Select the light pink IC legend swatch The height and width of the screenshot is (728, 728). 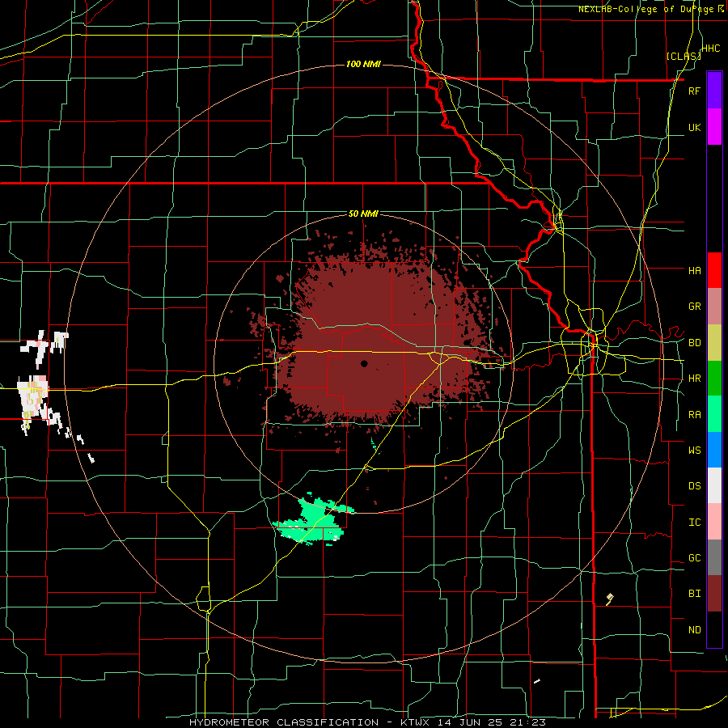714,522
